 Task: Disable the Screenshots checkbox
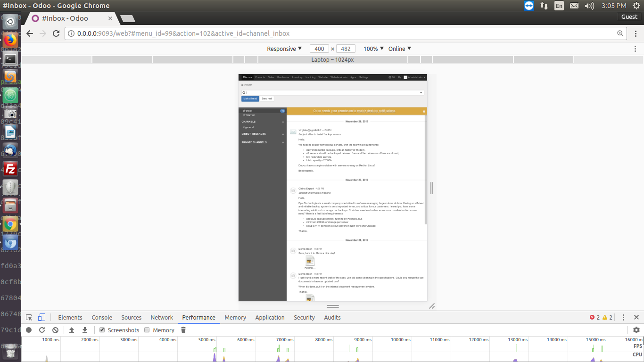click(x=102, y=330)
